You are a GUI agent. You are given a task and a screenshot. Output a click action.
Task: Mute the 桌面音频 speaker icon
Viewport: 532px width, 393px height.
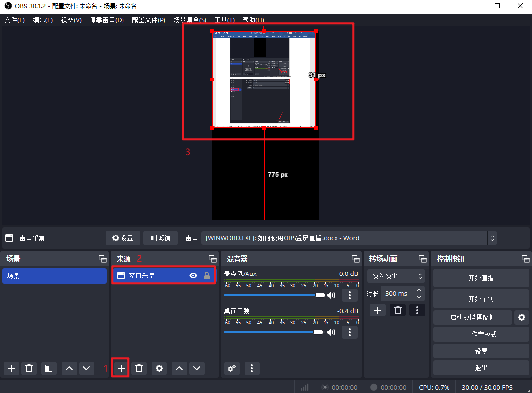click(331, 332)
